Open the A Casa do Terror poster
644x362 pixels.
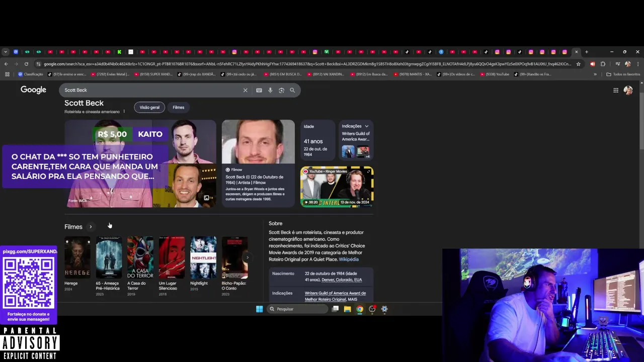140,257
